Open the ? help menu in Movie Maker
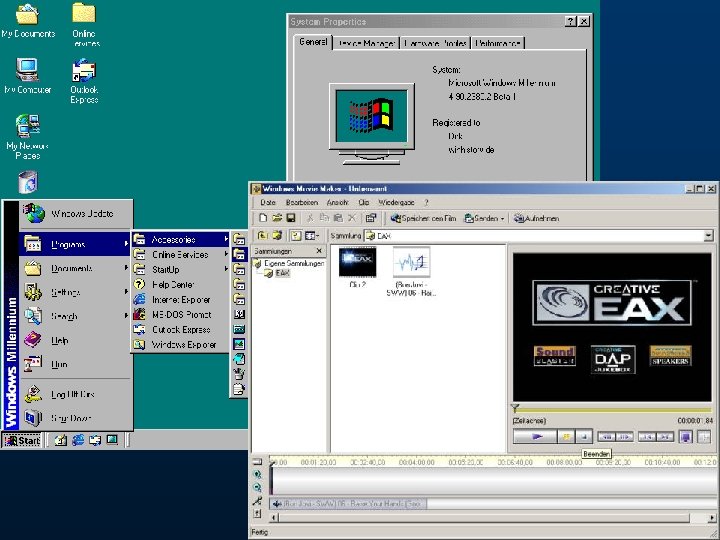Screen dimensions: 720x540 [x=426, y=202]
